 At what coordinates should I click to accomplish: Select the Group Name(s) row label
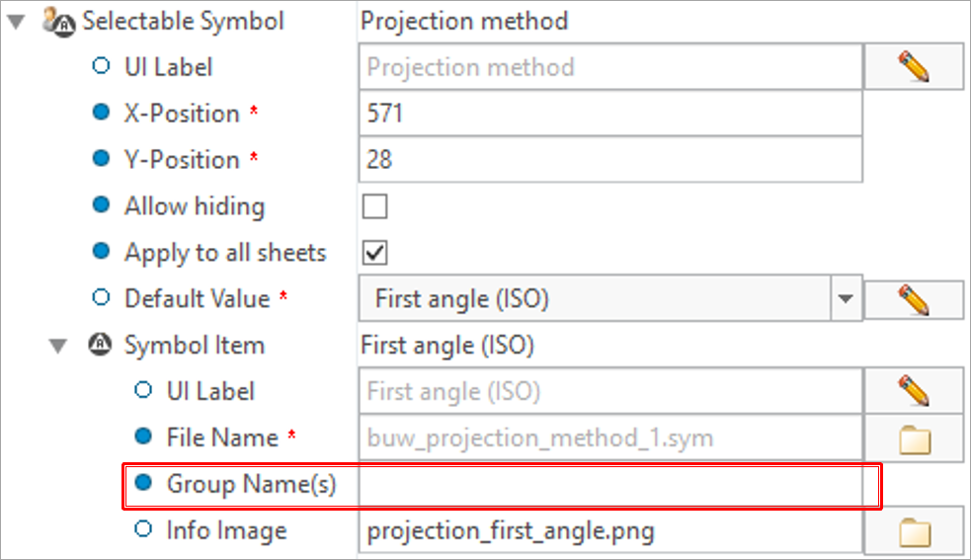tap(252, 484)
